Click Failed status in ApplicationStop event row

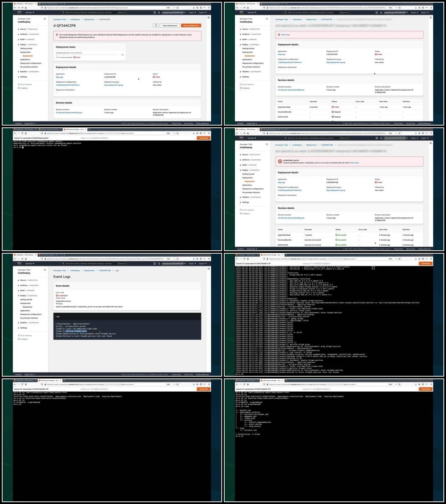pyautogui.click(x=335, y=107)
